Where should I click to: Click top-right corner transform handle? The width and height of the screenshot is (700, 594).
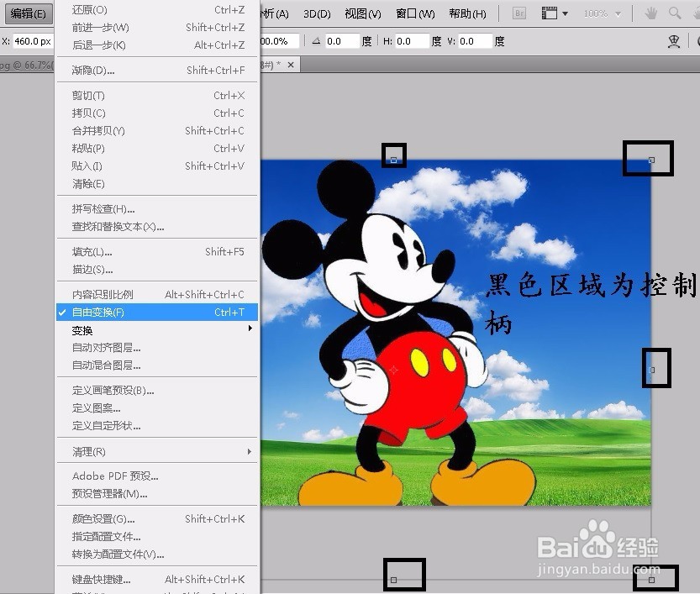[652, 160]
